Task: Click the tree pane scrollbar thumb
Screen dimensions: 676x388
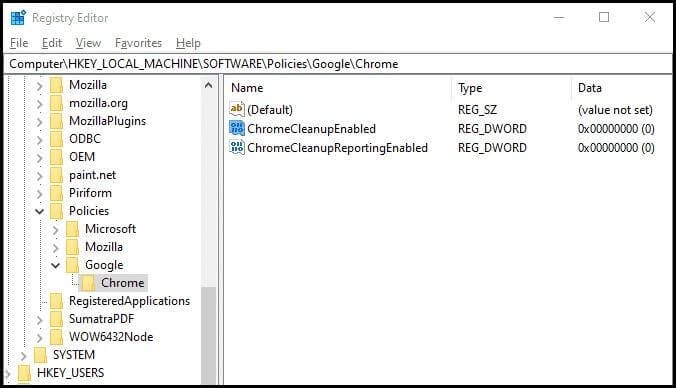Action: pos(209,335)
